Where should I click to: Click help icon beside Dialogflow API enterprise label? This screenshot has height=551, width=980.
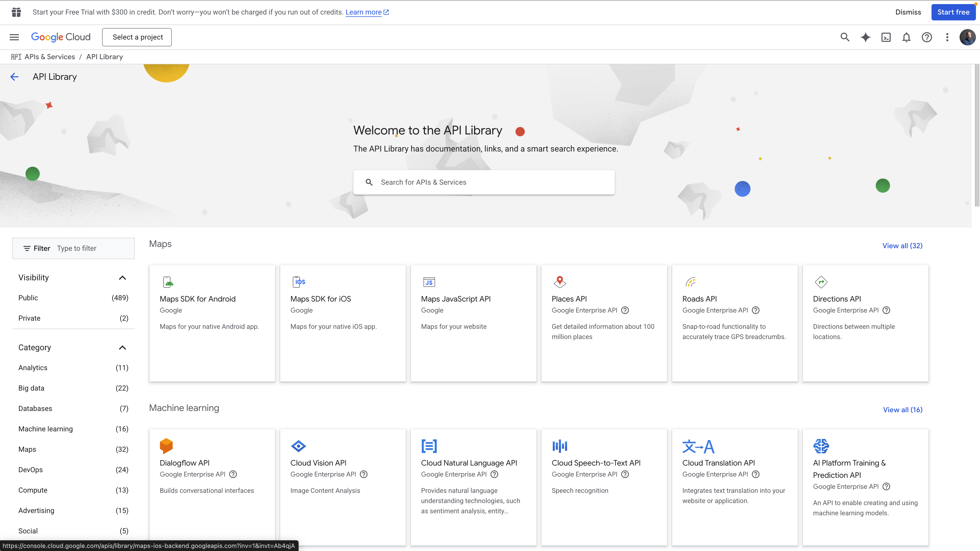[233, 474]
